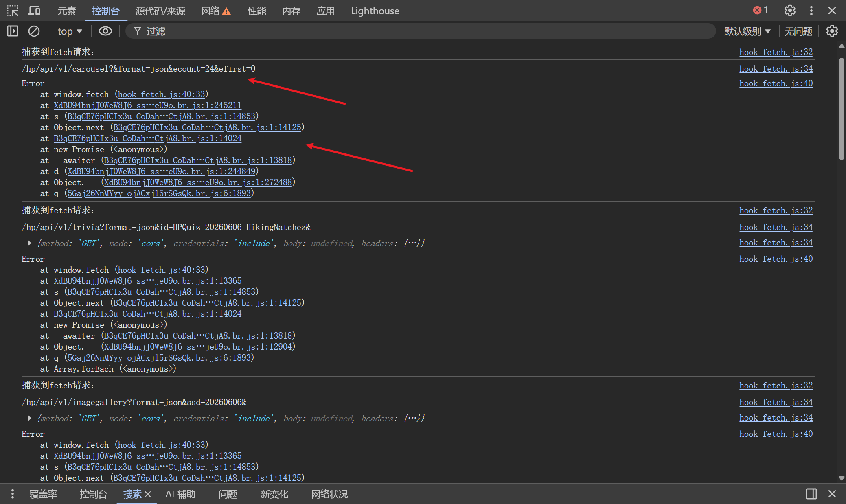Open the 新变化 drawer tab
Viewport: 846px width, 504px height.
(x=274, y=494)
